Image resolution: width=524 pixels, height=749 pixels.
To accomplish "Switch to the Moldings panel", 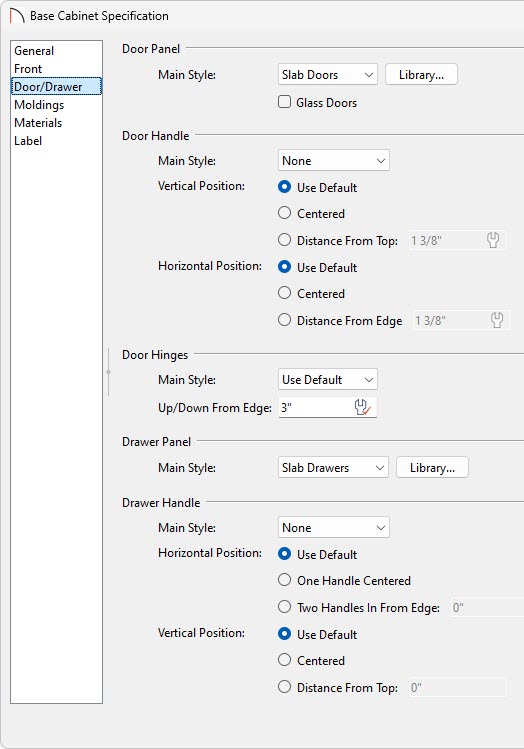I will point(39,105).
